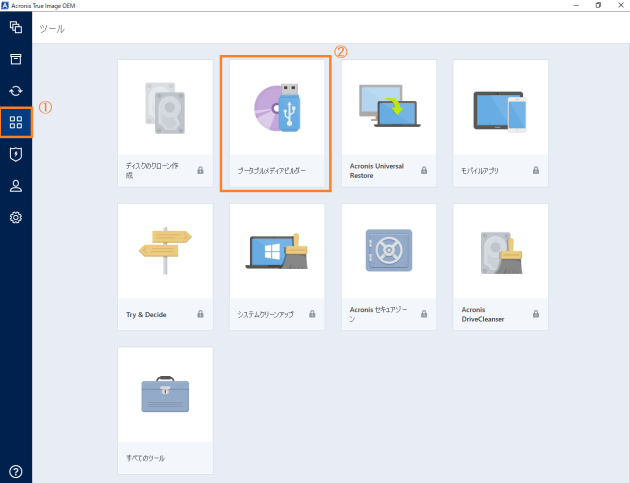Click the system cleanup laptop brush icon
Screen dimensions: 630x483
pos(277,252)
